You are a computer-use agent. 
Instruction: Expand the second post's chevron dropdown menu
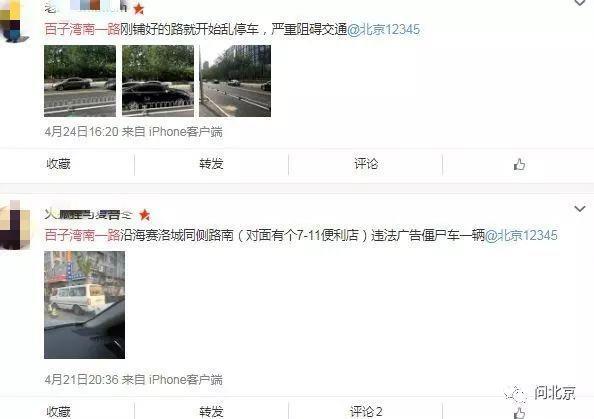(580, 209)
